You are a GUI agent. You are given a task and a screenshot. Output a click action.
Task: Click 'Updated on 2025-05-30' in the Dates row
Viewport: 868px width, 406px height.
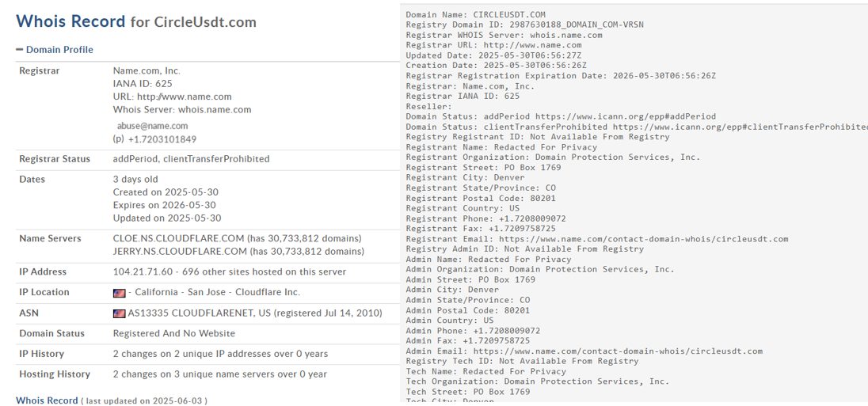point(166,218)
